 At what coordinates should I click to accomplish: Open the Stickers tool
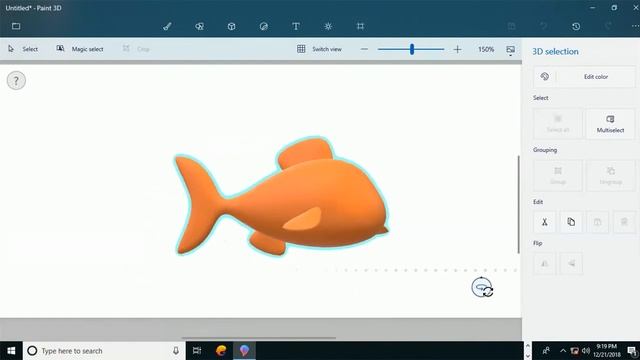(x=264, y=27)
